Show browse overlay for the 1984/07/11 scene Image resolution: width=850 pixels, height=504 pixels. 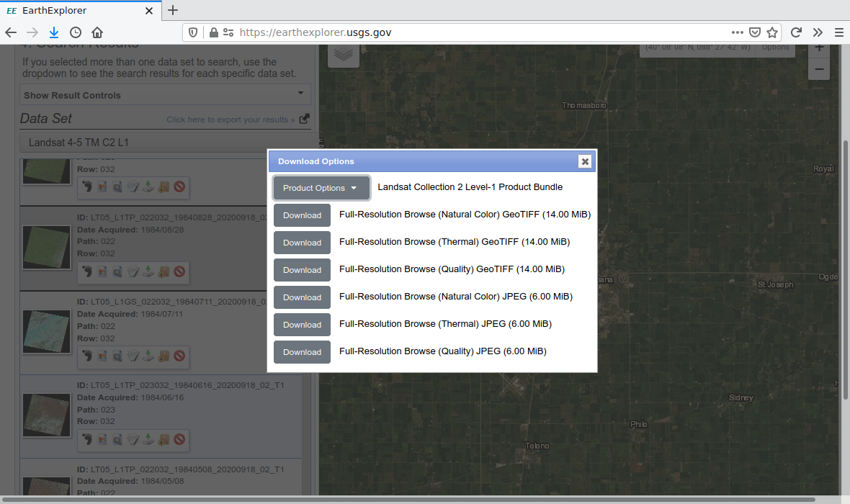(102, 356)
